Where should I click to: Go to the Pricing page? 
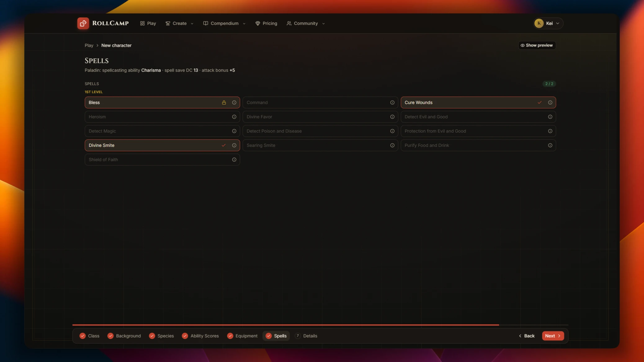coord(266,23)
